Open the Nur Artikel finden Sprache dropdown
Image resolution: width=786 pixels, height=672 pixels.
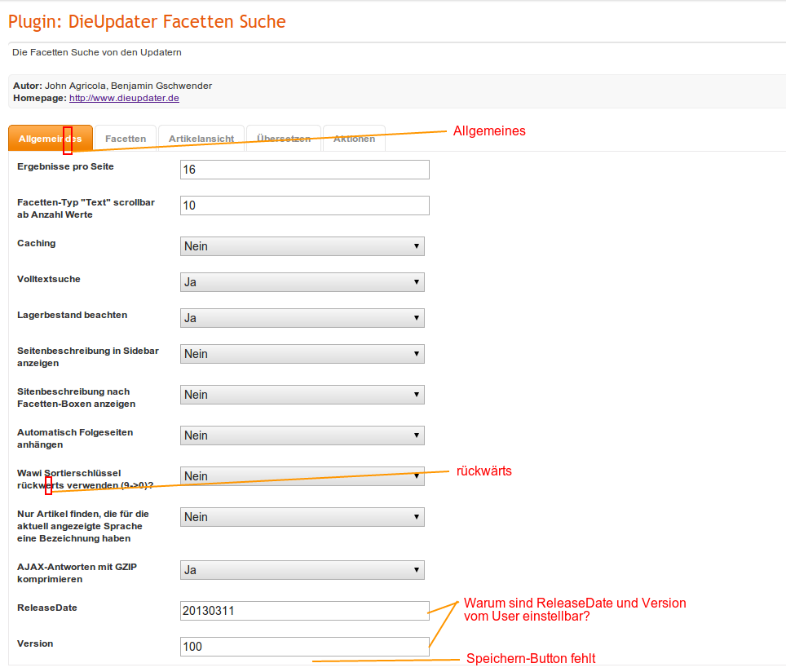pyautogui.click(x=302, y=517)
